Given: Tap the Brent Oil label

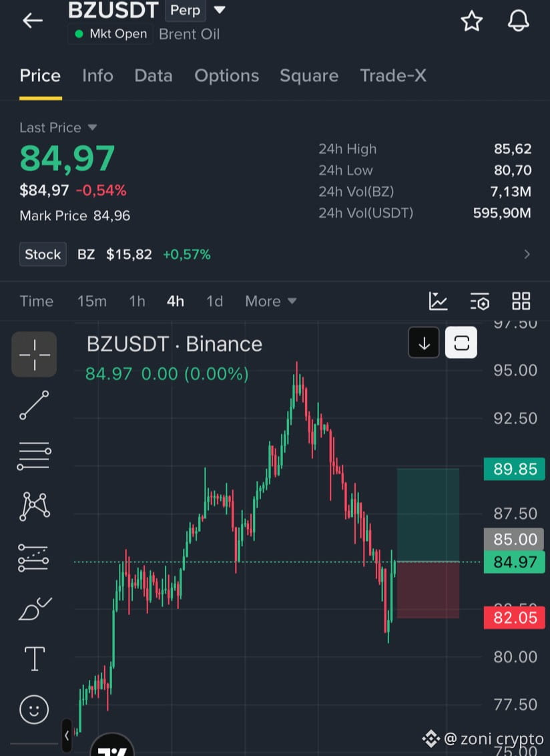Looking at the screenshot, I should (189, 34).
